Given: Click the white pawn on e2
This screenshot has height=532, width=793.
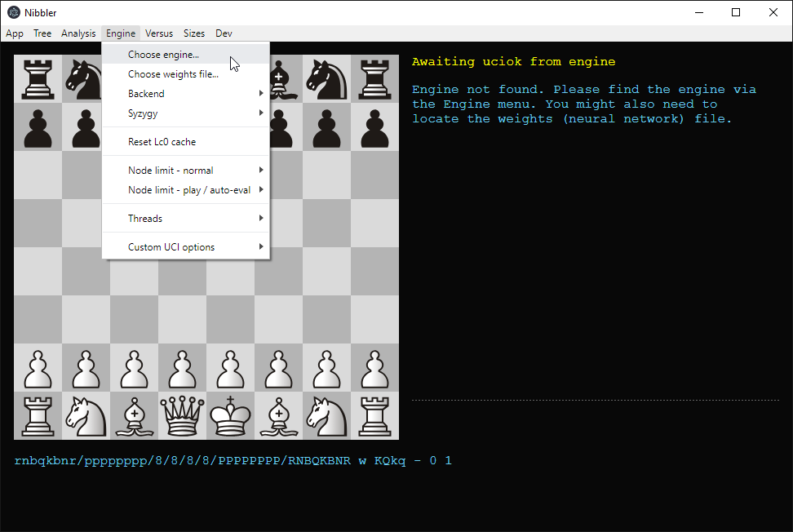Looking at the screenshot, I should 231,368.
